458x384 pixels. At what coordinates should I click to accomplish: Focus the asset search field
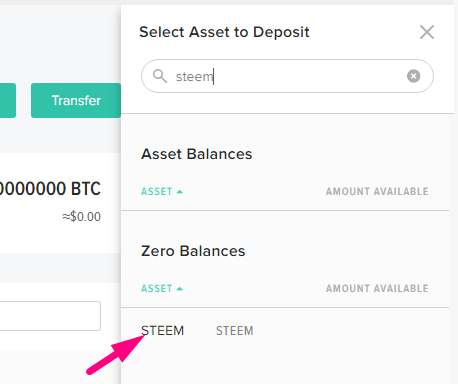point(287,76)
